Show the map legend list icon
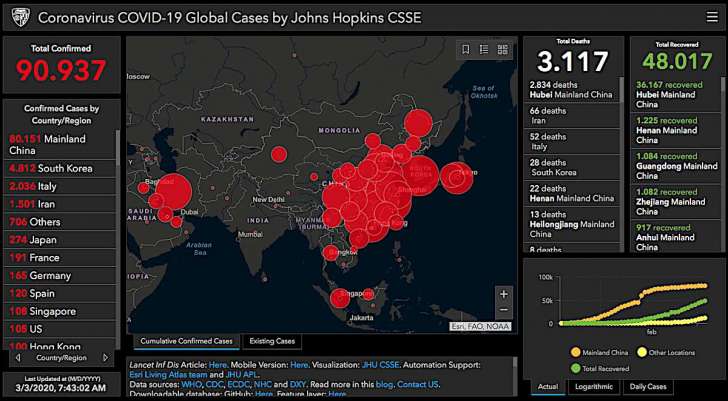Image resolution: width=728 pixels, height=401 pixels. point(484,49)
